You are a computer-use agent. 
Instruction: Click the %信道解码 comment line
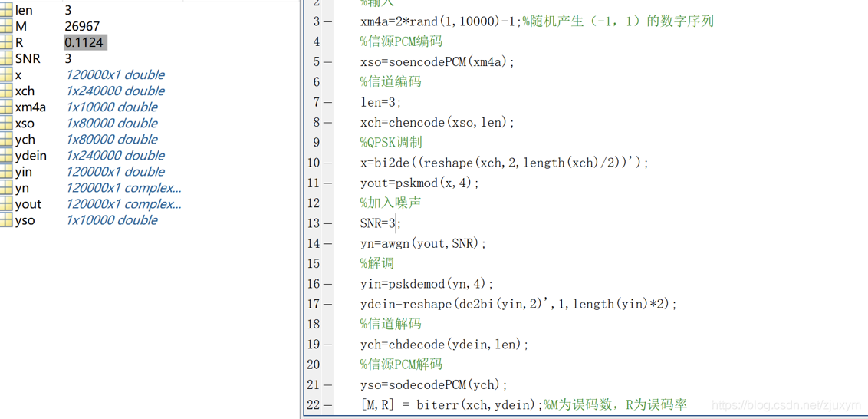coord(391,324)
